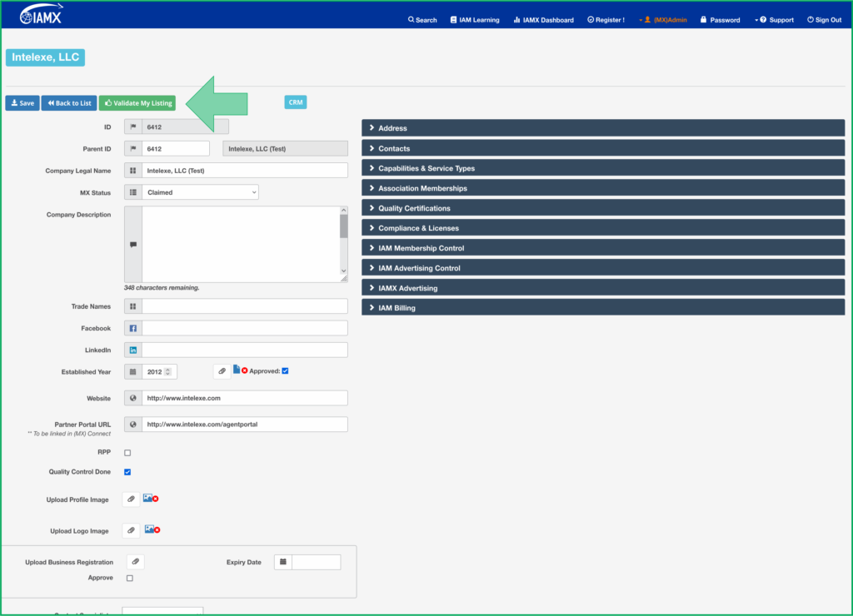Click the Validate My Listing button
This screenshot has height=616, width=853.
point(137,102)
